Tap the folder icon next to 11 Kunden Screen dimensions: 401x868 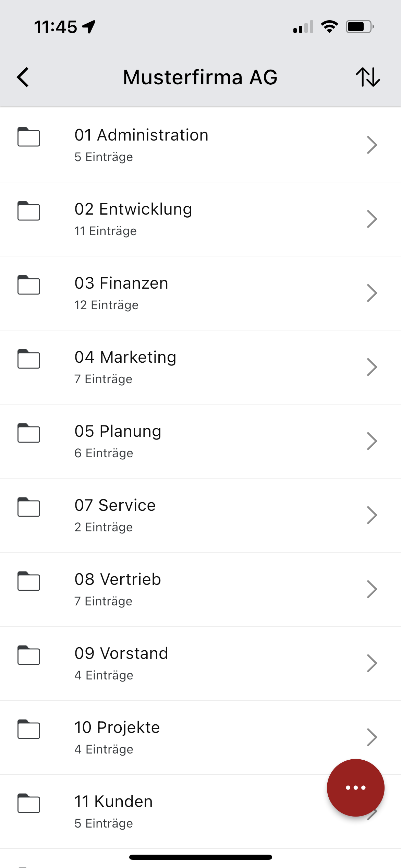(29, 803)
